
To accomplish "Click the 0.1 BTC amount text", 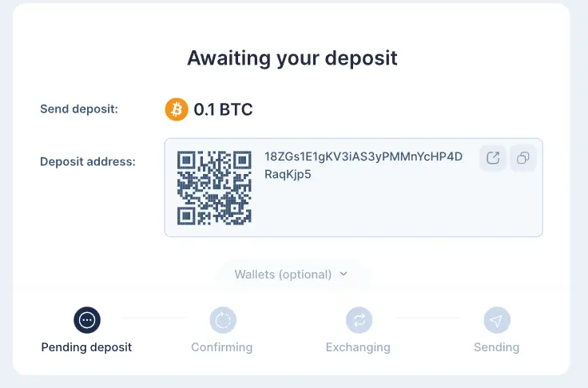I will pyautogui.click(x=223, y=109).
